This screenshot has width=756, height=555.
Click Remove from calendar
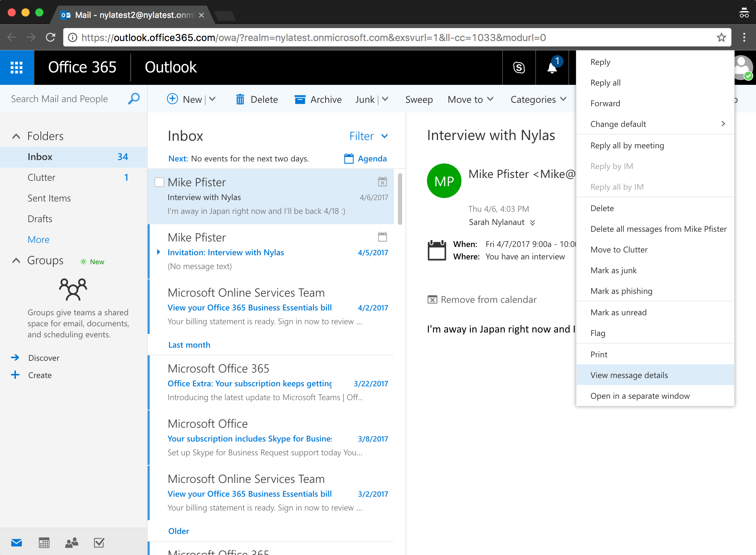(x=483, y=299)
